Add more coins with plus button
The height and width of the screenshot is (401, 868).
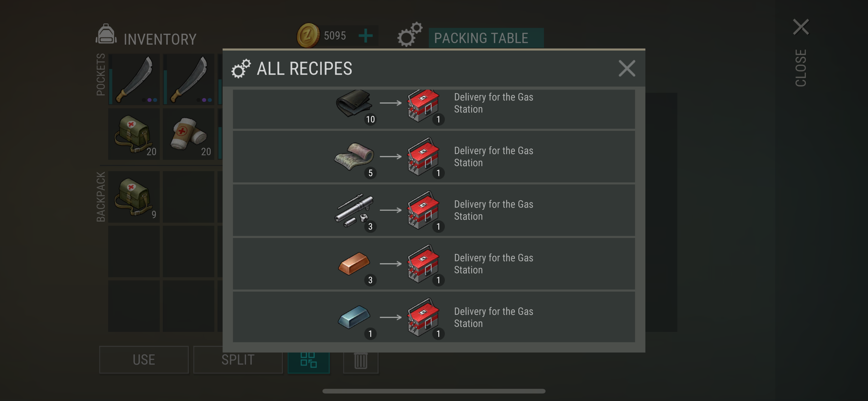click(366, 35)
